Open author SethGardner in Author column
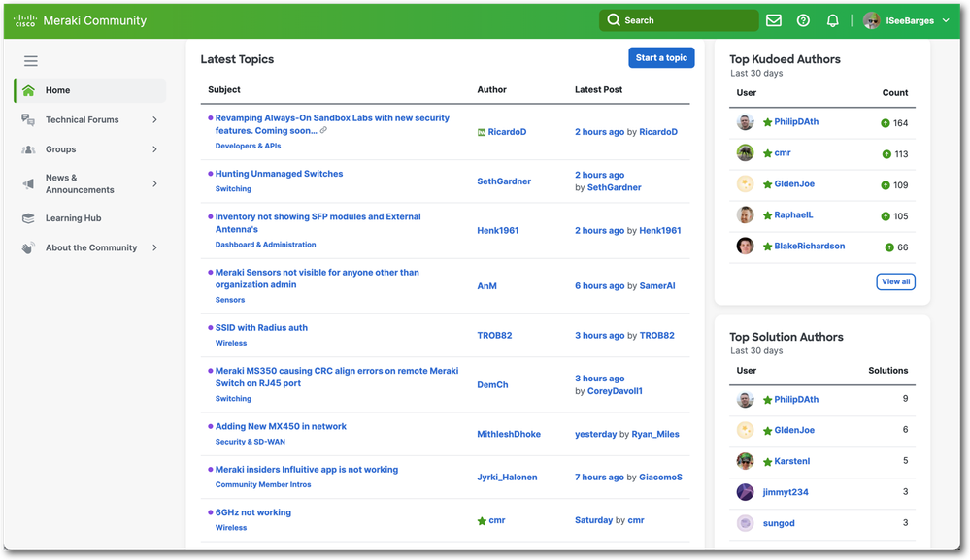Screen dimensions: 970x560 click(504, 181)
